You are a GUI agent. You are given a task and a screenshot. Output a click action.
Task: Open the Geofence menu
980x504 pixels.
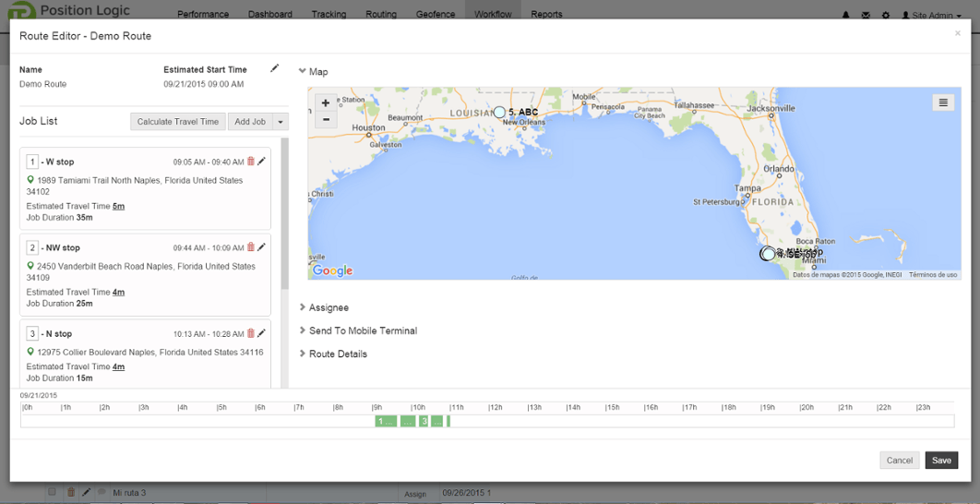[x=436, y=15]
